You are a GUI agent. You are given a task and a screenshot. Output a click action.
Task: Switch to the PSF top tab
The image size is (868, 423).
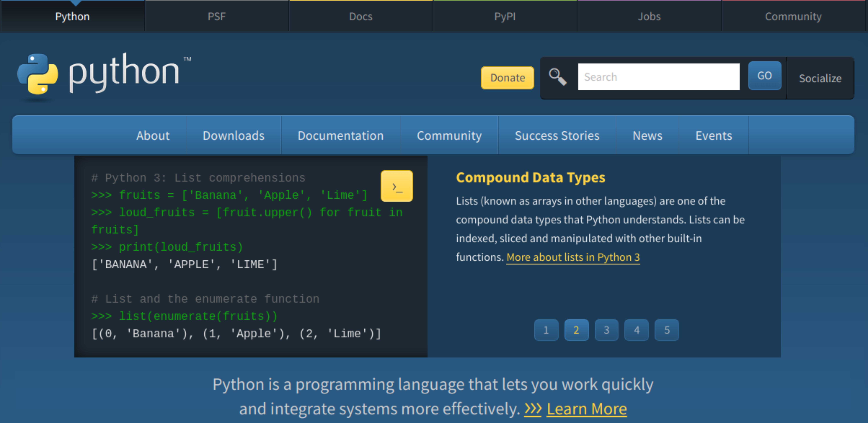[216, 16]
